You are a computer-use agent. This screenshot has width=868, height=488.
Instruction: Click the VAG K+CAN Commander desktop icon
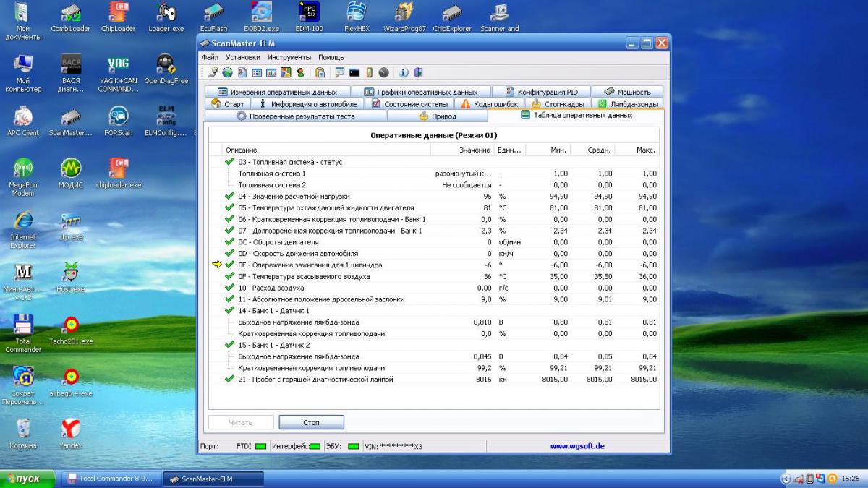tap(118, 74)
